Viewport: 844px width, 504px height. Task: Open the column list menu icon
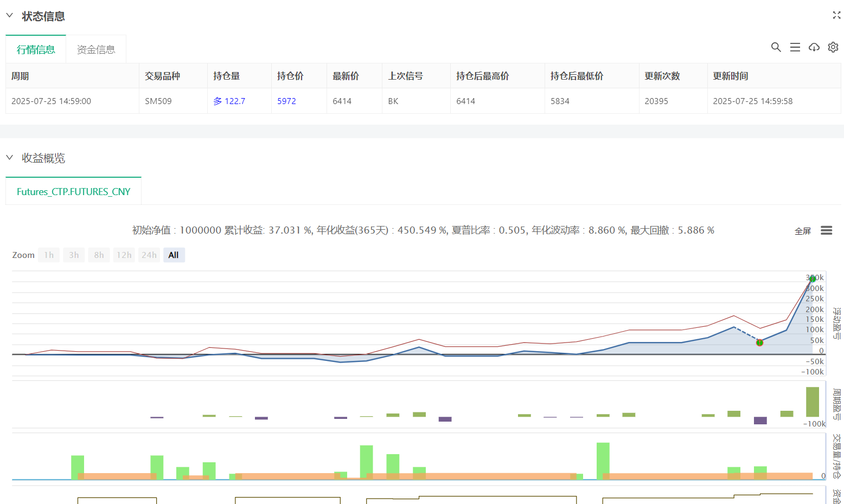pos(795,47)
